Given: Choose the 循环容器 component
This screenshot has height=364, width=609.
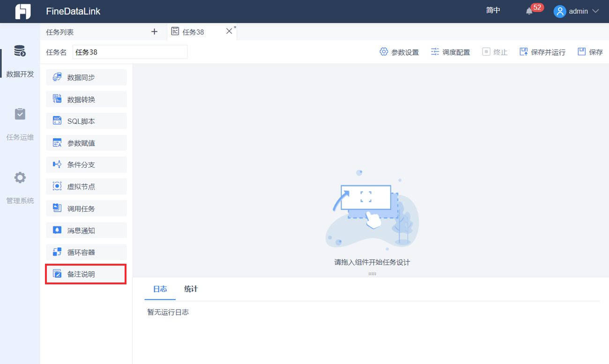Looking at the screenshot, I should tap(86, 252).
